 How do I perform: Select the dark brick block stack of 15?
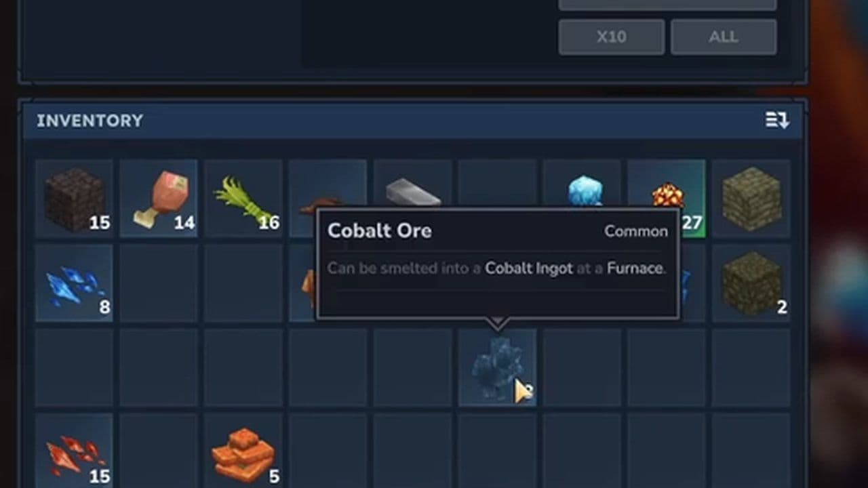[x=74, y=199]
